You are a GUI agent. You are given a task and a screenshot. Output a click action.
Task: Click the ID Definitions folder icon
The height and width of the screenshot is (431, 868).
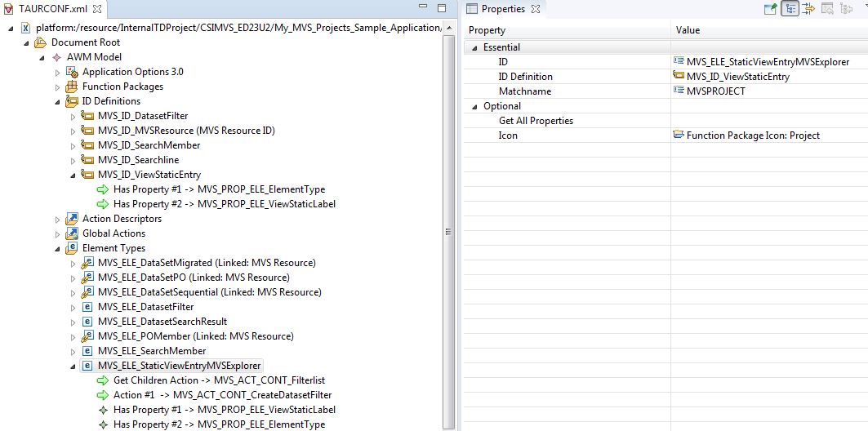tap(72, 101)
